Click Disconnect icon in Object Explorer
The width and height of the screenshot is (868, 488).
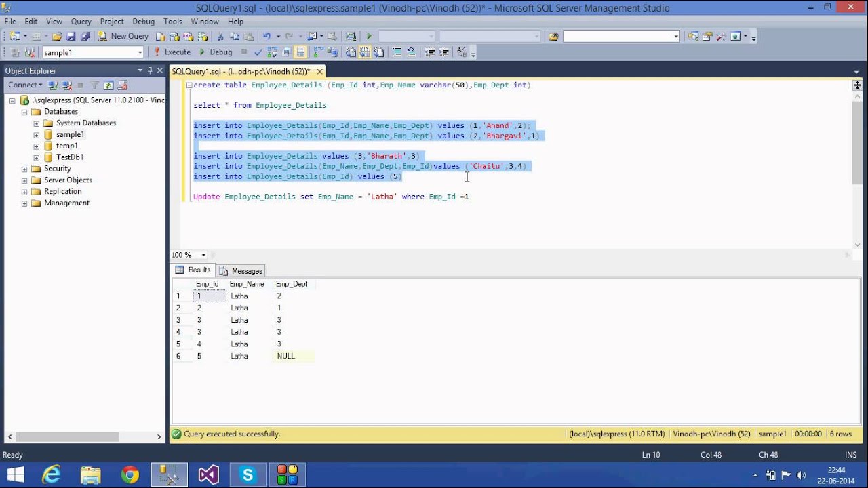pos(67,85)
